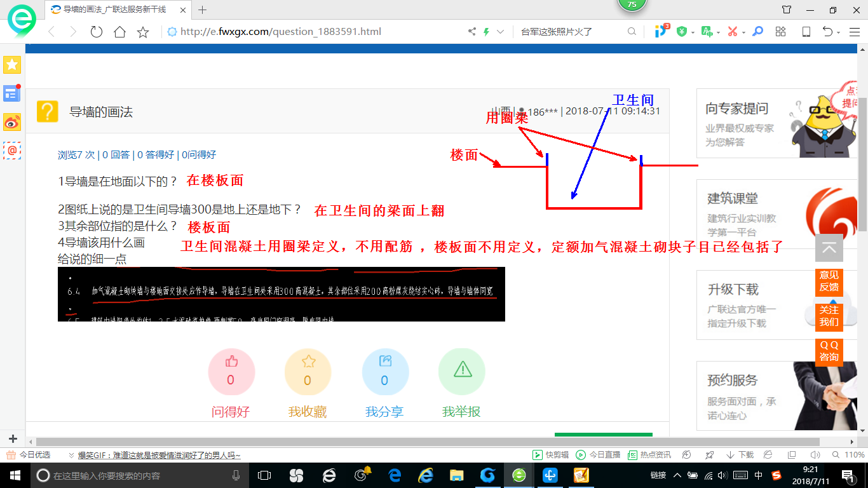Click the search magnifier in search box
Image resolution: width=868 pixels, height=488 pixels.
[x=632, y=32]
